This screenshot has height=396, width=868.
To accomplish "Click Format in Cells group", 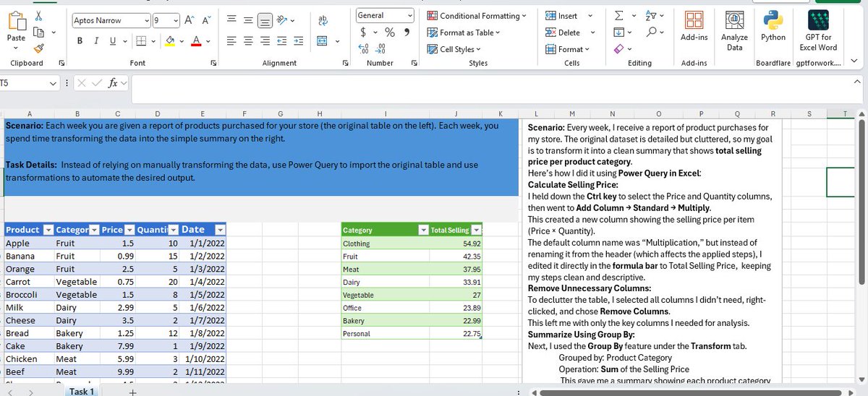I will tap(567, 49).
